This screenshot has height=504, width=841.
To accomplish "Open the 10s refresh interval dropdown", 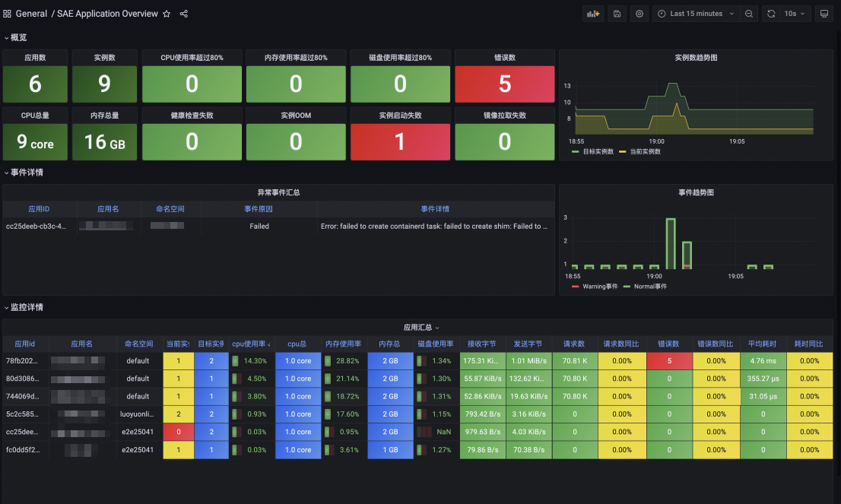I will pyautogui.click(x=795, y=14).
